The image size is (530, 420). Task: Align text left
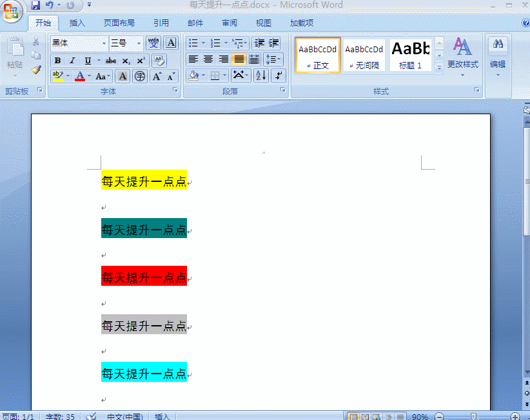click(193, 59)
